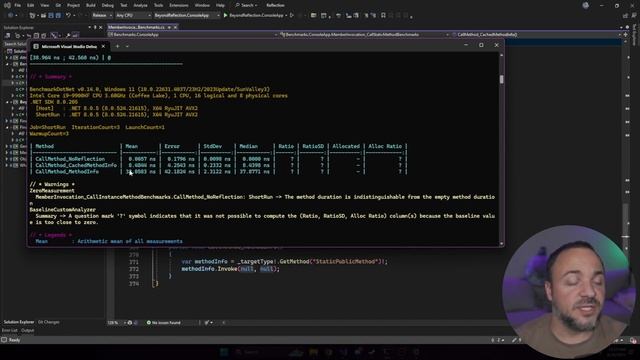Open the Benchmarks.ConsoleApp project navigation dropdown

click(x=193, y=35)
